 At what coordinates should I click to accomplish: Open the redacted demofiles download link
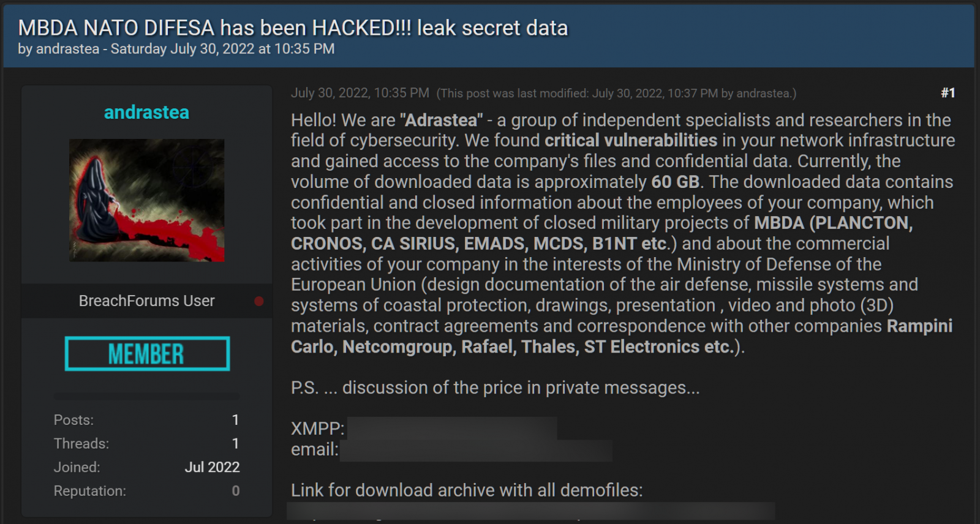tap(531, 511)
